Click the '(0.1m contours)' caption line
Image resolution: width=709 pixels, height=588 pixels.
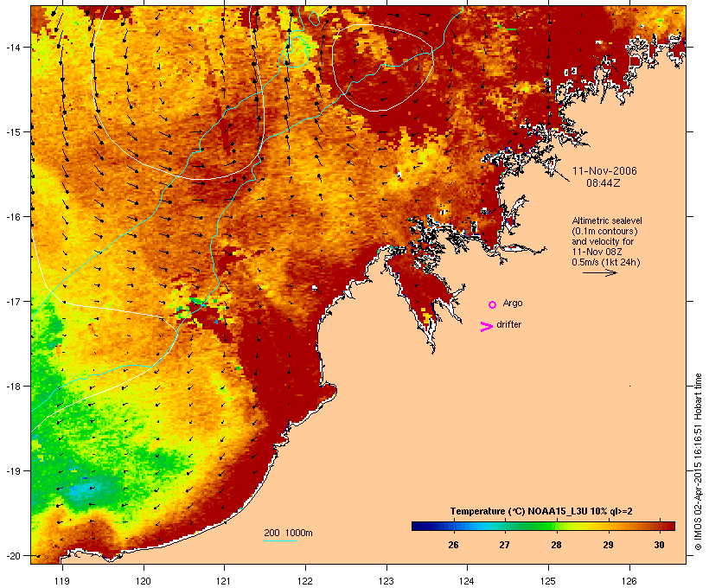click(x=604, y=231)
